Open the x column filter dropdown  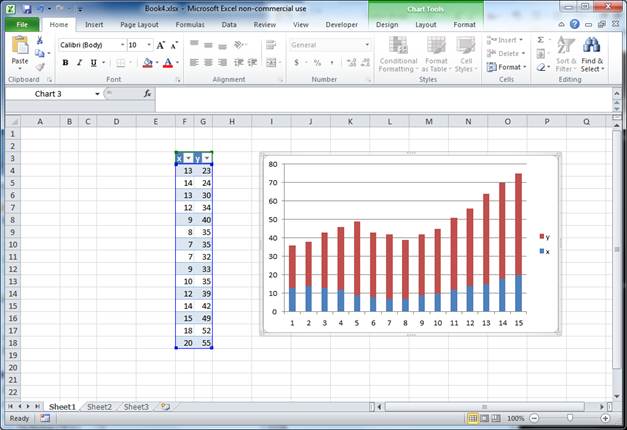188,158
